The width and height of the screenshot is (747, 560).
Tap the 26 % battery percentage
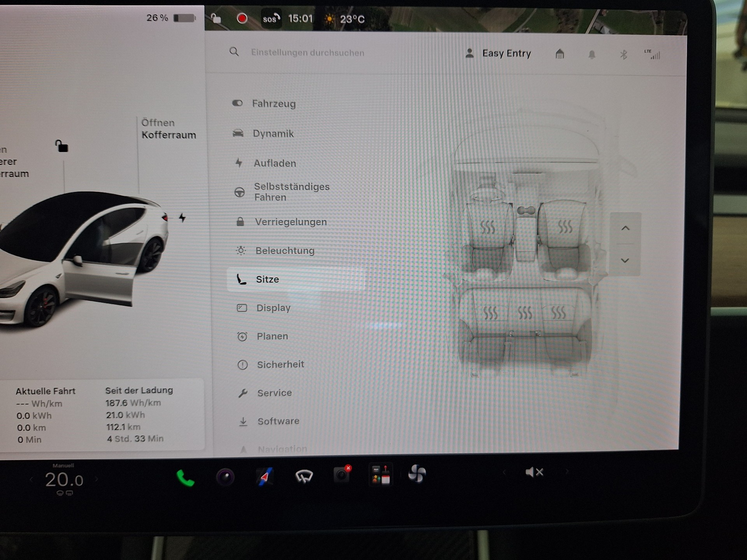(x=157, y=18)
